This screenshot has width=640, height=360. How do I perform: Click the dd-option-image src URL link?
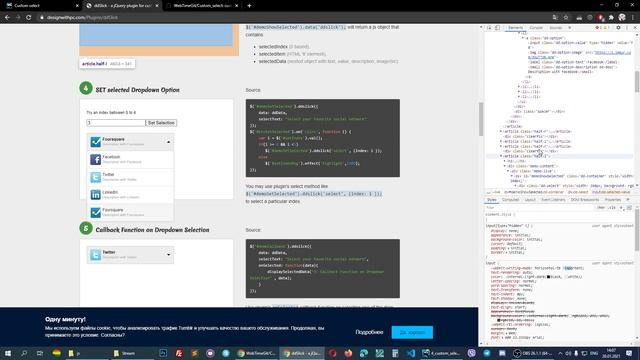(612, 53)
